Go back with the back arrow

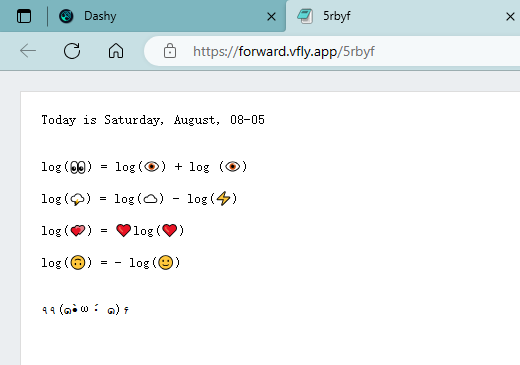pos(28,51)
